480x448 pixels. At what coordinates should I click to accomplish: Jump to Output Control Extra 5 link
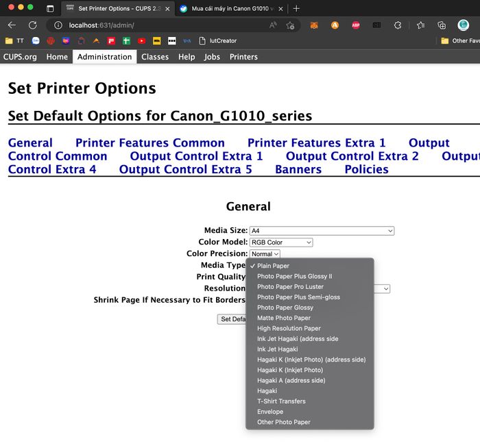click(x=186, y=169)
